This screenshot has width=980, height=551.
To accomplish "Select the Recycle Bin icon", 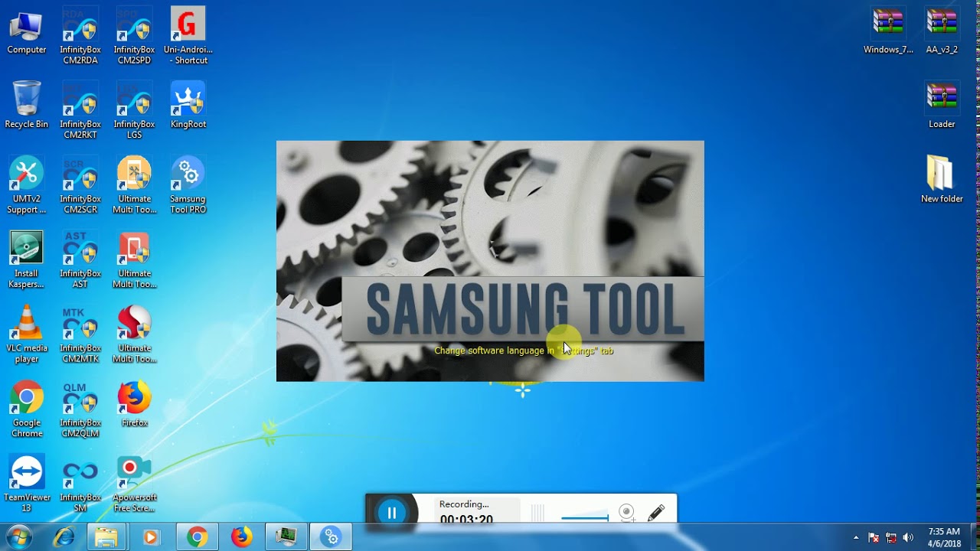I will coord(27,106).
